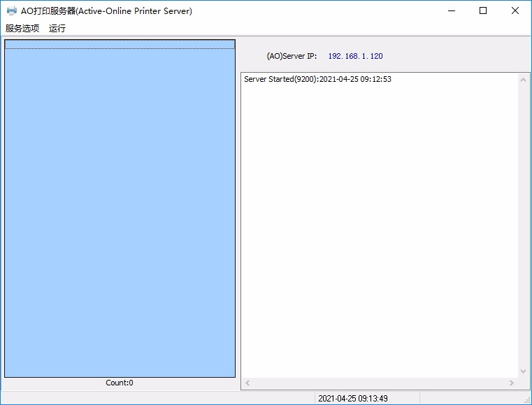Viewport: 532px width, 405px height.
Task: Select the highlighted first row in client list
Action: click(120, 44)
